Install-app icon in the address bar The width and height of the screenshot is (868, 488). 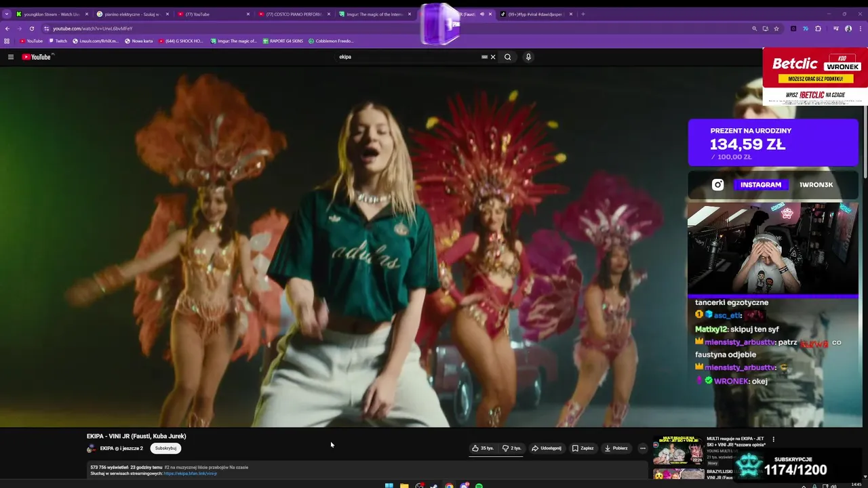click(765, 28)
